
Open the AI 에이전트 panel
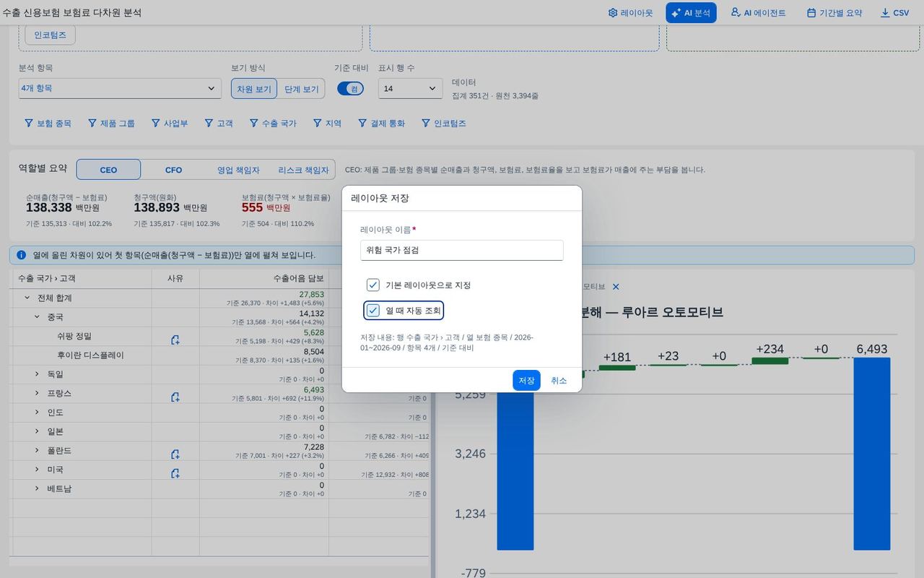coord(758,13)
